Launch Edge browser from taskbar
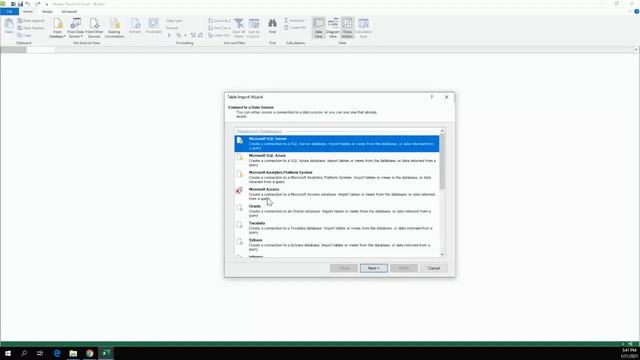640x360 pixels. [57, 353]
